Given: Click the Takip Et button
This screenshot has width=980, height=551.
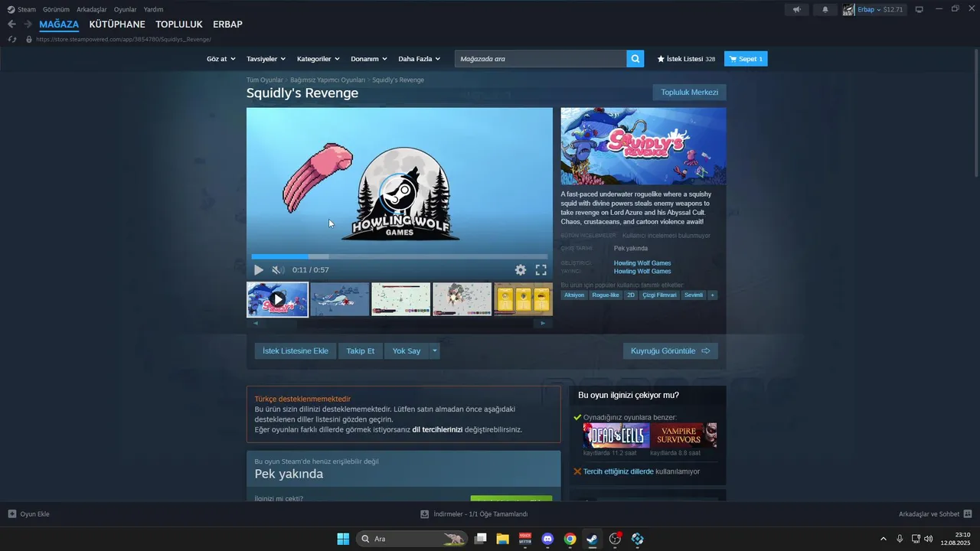Looking at the screenshot, I should coord(361,350).
